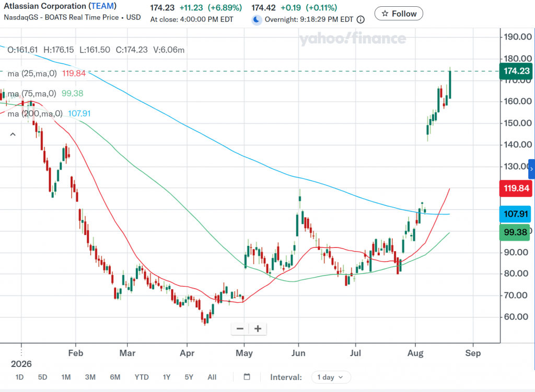Click overnight price info icon

click(x=360, y=20)
